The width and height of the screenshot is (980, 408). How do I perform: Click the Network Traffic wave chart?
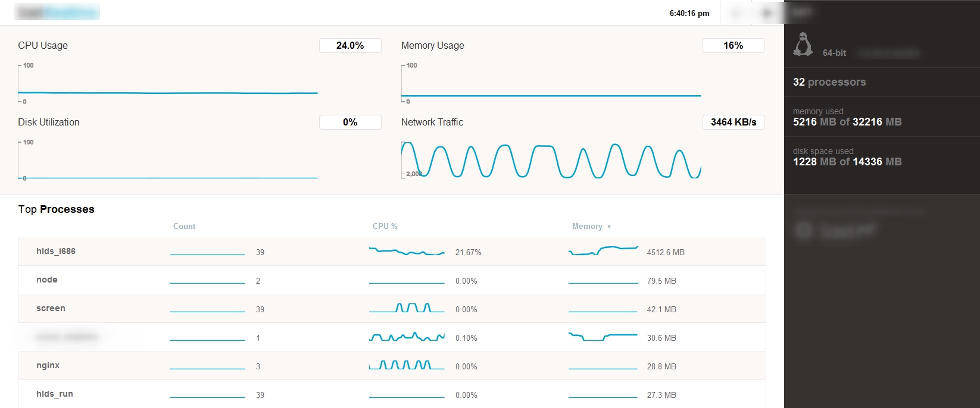click(551, 160)
